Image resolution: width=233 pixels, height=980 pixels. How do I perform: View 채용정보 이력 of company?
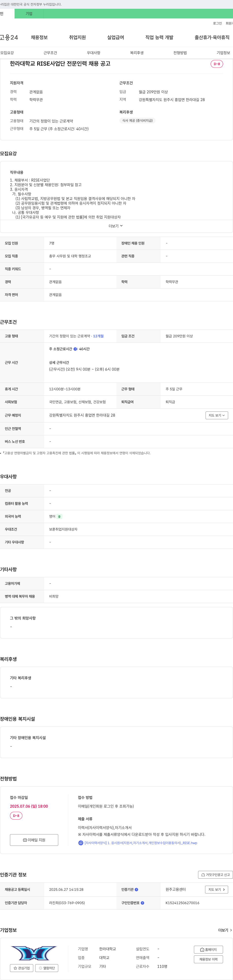pos(208,959)
